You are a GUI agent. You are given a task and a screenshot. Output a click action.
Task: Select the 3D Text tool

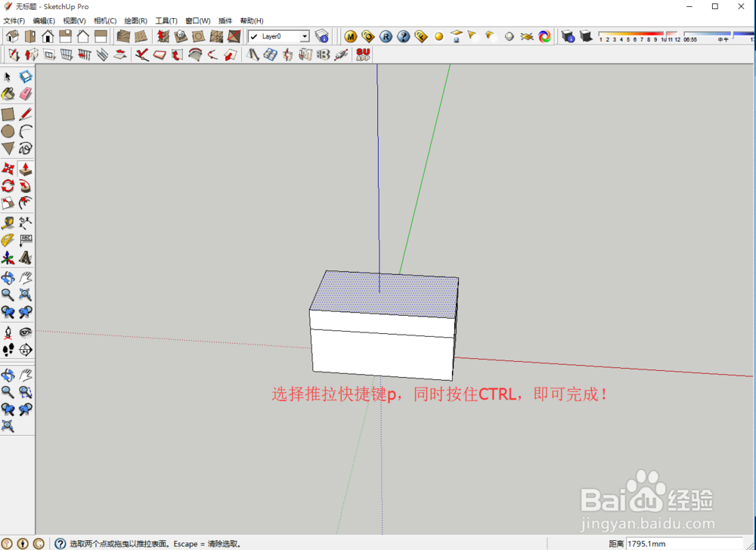[26, 258]
